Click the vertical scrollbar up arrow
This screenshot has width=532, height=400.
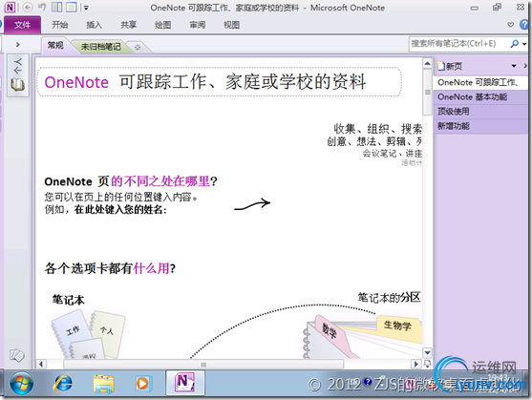tap(428, 63)
